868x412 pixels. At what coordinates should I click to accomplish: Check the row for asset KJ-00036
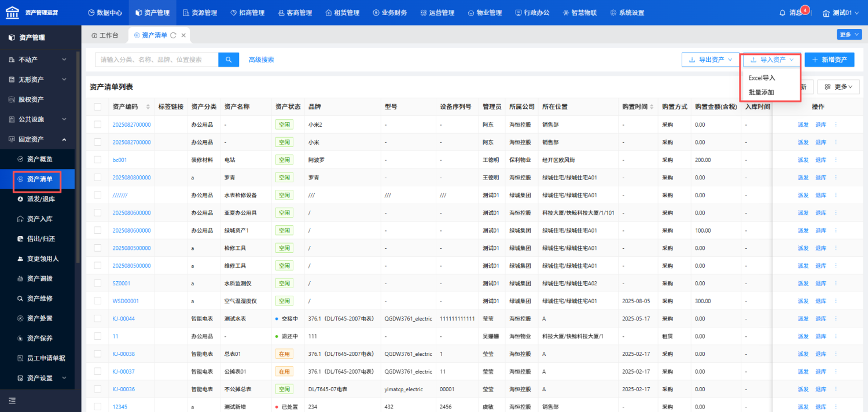point(98,389)
